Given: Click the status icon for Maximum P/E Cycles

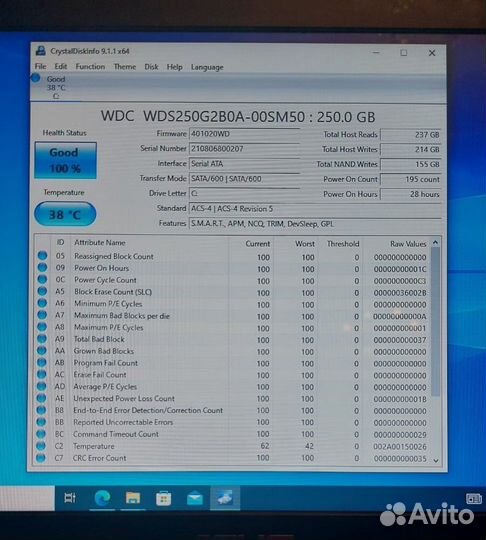Looking at the screenshot, I should pyautogui.click(x=42, y=326).
